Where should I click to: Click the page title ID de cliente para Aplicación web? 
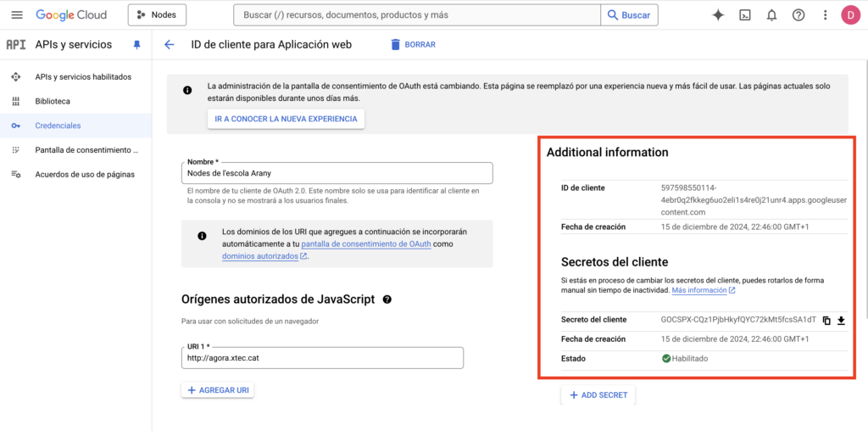pos(271,45)
